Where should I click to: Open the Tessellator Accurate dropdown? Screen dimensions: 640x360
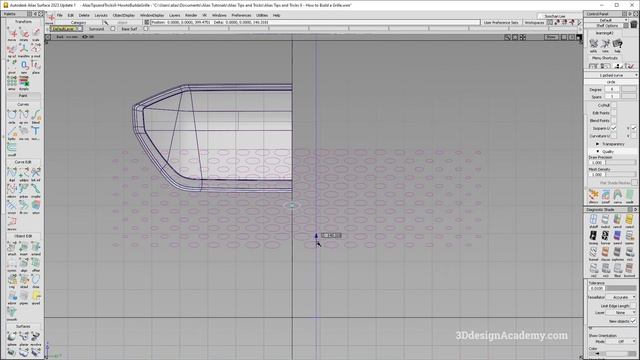tap(621, 297)
